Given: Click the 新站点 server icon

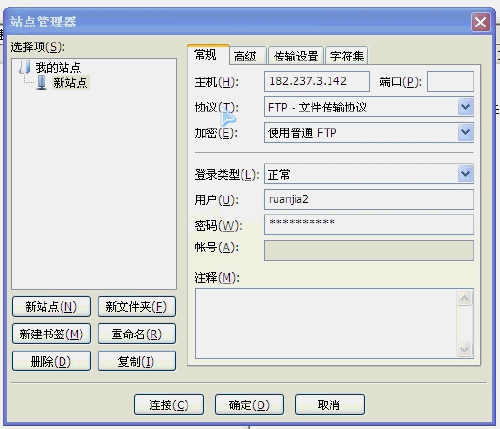Looking at the screenshot, I should point(42,82).
